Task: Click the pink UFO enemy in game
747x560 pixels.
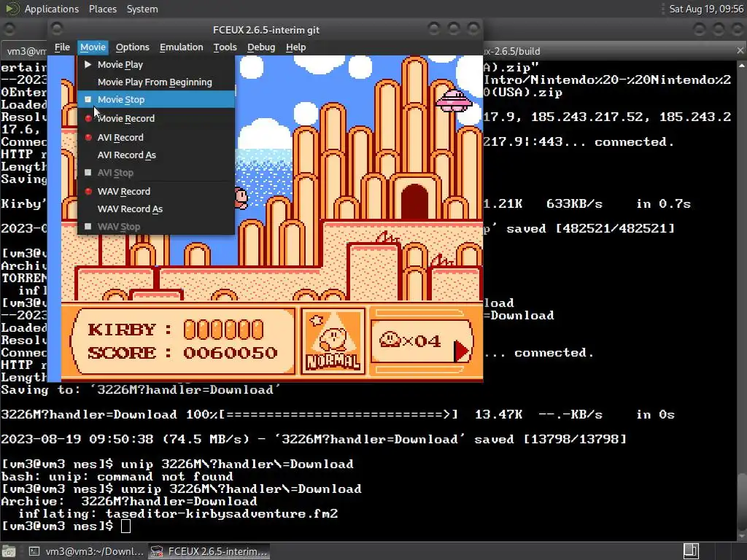Action: point(454,101)
